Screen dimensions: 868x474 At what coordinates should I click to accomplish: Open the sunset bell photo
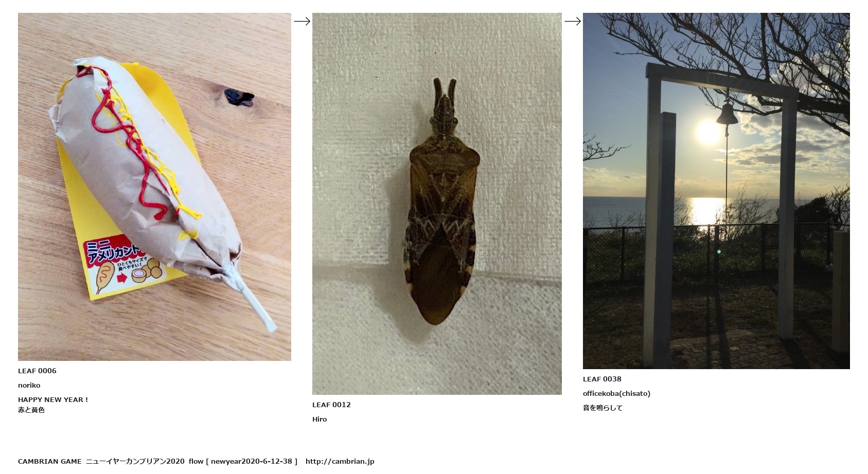[716, 191]
